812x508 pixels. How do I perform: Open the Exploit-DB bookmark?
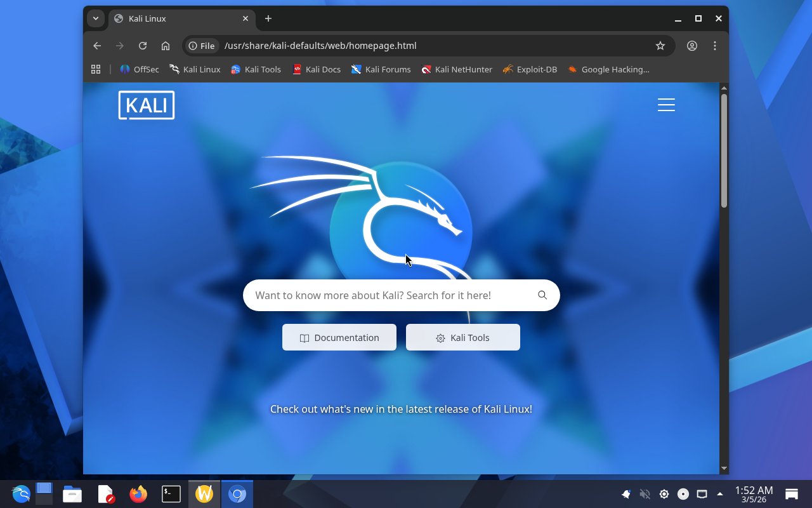click(x=530, y=69)
